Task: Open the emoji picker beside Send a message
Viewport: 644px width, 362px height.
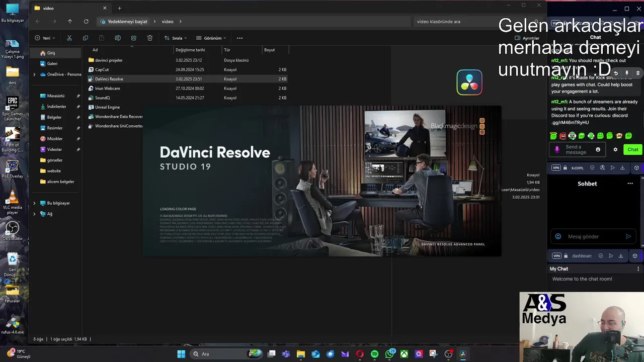Action: 598,149
